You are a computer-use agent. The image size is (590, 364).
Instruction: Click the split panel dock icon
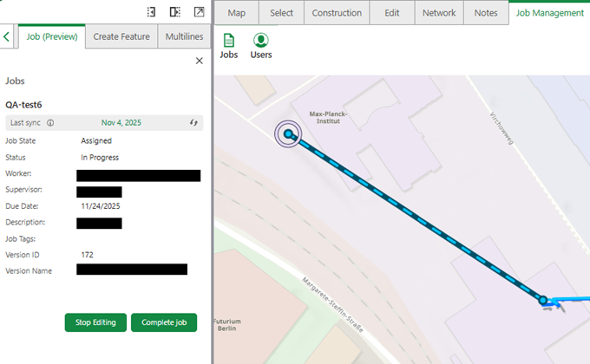[175, 12]
